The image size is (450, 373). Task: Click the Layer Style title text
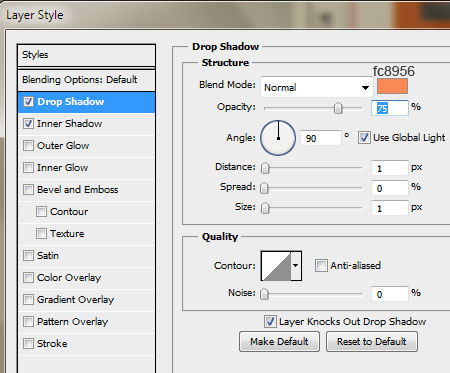point(35,15)
